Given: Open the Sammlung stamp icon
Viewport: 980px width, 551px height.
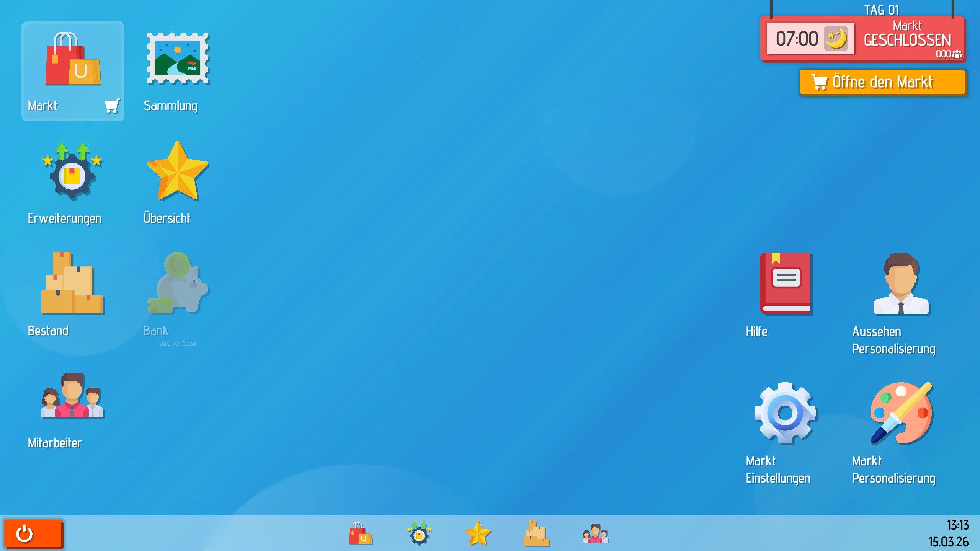Looking at the screenshot, I should tap(178, 59).
